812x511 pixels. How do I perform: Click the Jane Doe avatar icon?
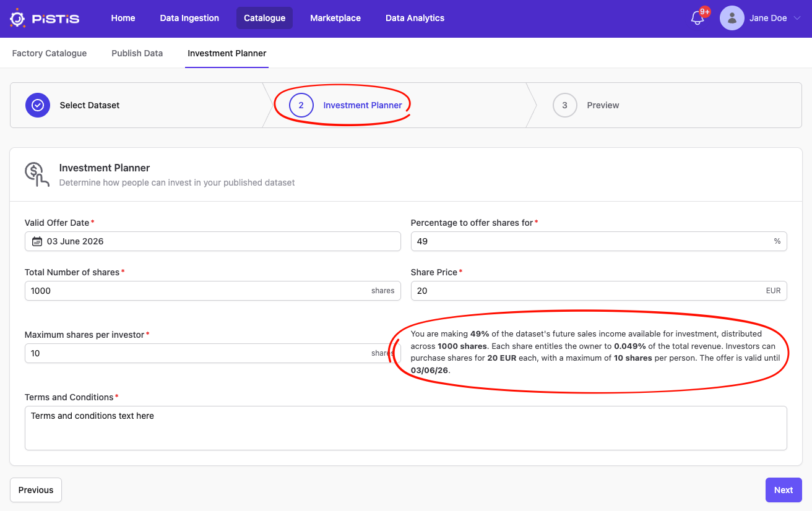pyautogui.click(x=732, y=18)
